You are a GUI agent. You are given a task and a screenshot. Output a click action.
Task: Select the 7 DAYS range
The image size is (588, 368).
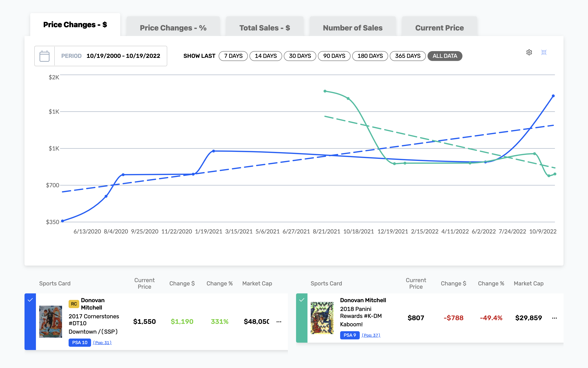click(233, 56)
